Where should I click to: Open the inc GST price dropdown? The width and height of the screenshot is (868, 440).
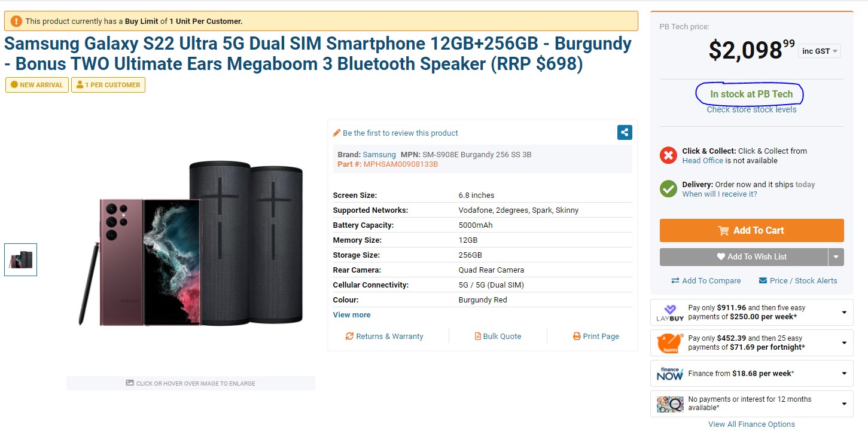pos(820,51)
